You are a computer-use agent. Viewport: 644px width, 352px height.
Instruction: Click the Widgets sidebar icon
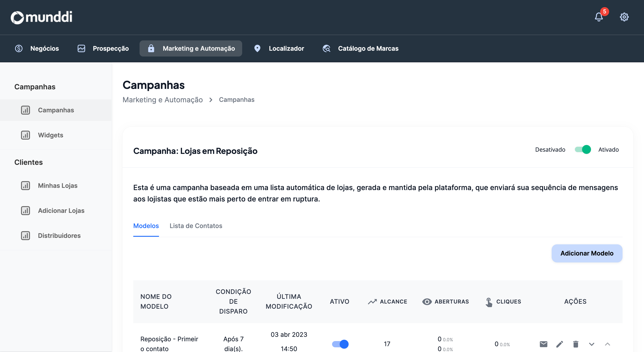tap(25, 135)
